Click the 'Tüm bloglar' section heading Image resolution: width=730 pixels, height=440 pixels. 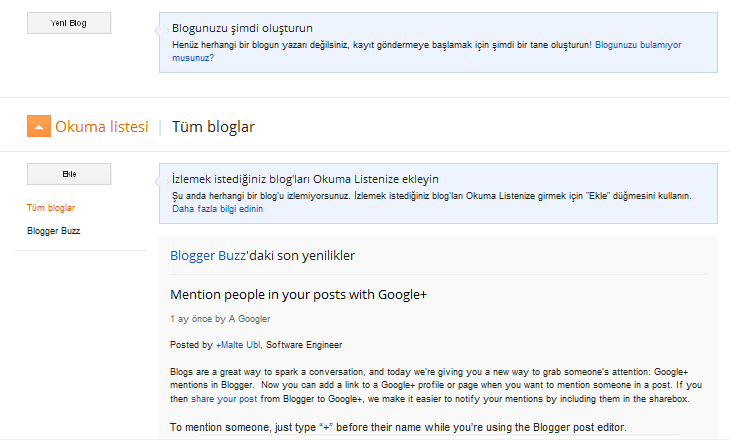(213, 127)
